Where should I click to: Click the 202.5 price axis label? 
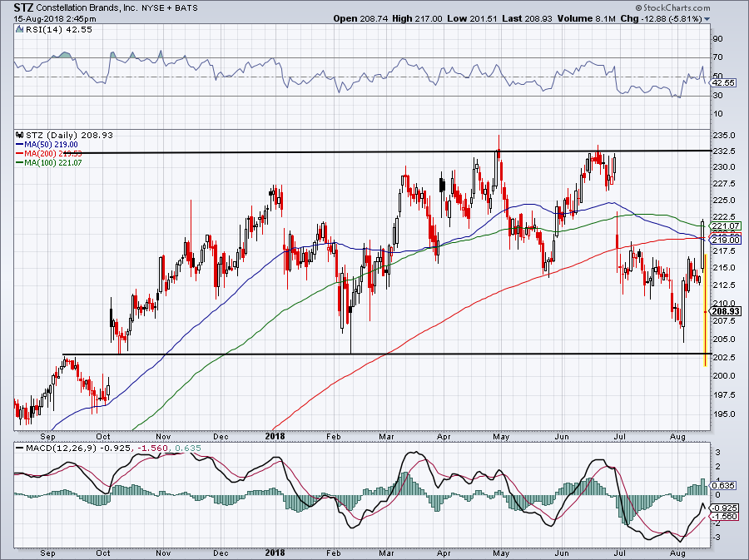(x=723, y=357)
